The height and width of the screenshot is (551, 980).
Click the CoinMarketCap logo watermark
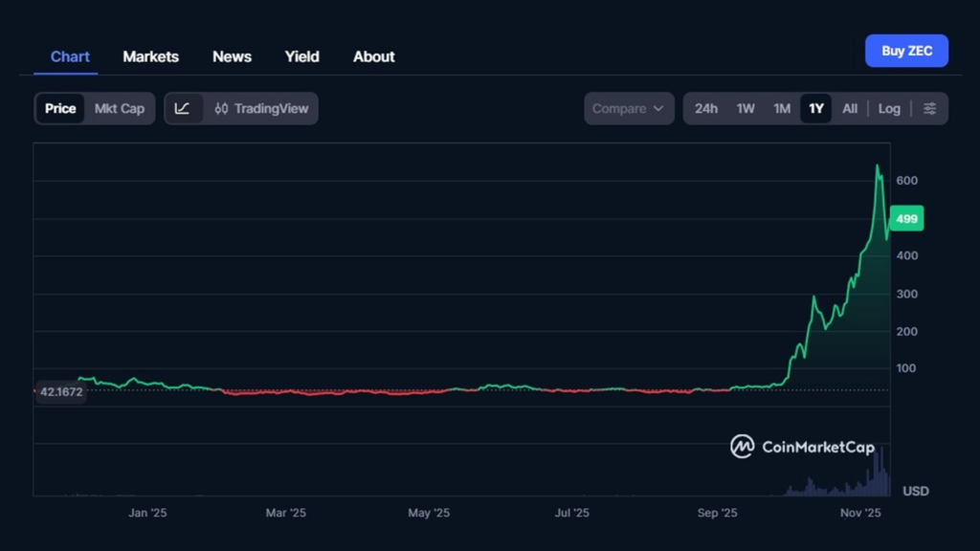click(x=804, y=446)
